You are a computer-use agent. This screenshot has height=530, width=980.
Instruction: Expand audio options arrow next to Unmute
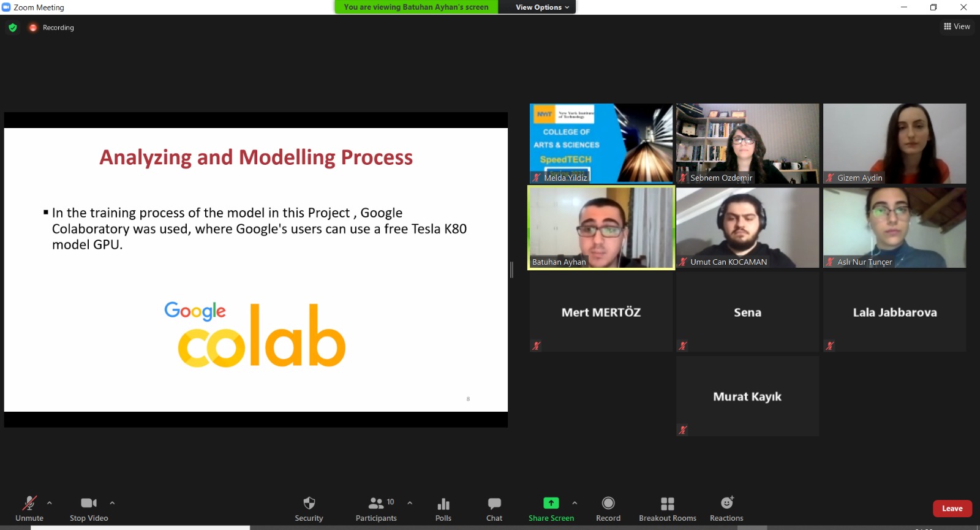[50, 503]
